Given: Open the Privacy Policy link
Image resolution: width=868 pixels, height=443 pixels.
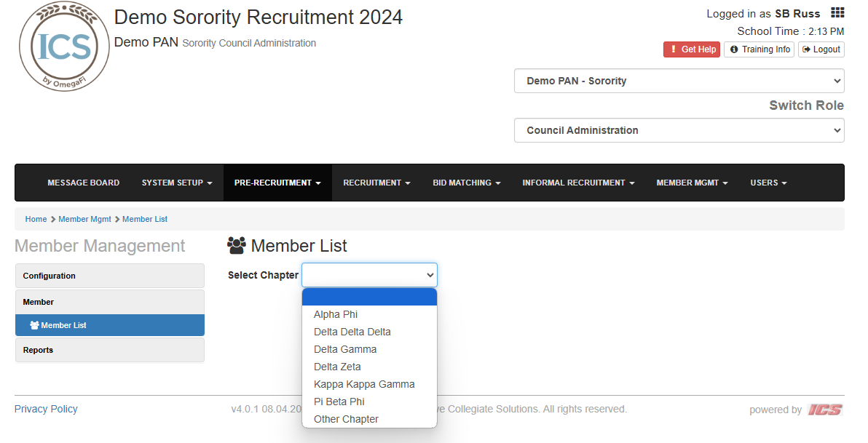Looking at the screenshot, I should pos(45,409).
